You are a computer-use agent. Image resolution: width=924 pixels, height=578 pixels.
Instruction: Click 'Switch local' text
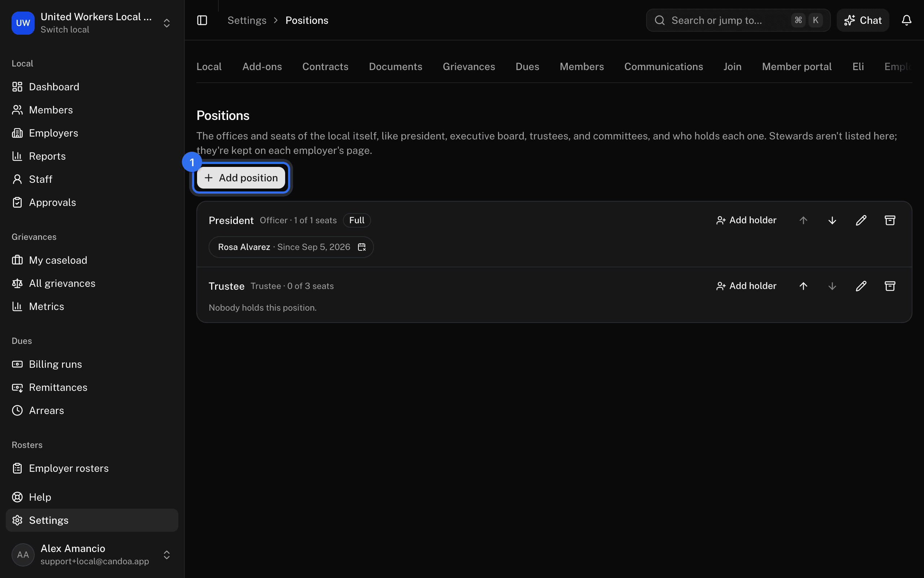[65, 30]
